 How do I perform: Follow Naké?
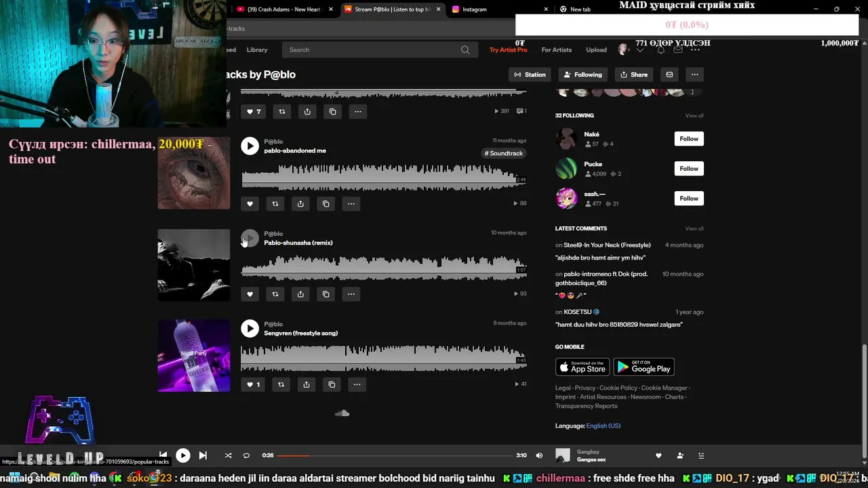coord(689,139)
